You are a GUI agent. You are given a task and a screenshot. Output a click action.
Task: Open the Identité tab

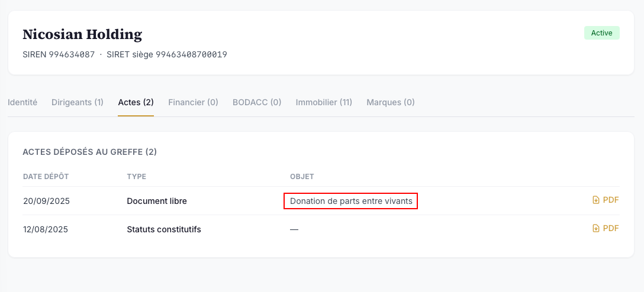(22, 102)
